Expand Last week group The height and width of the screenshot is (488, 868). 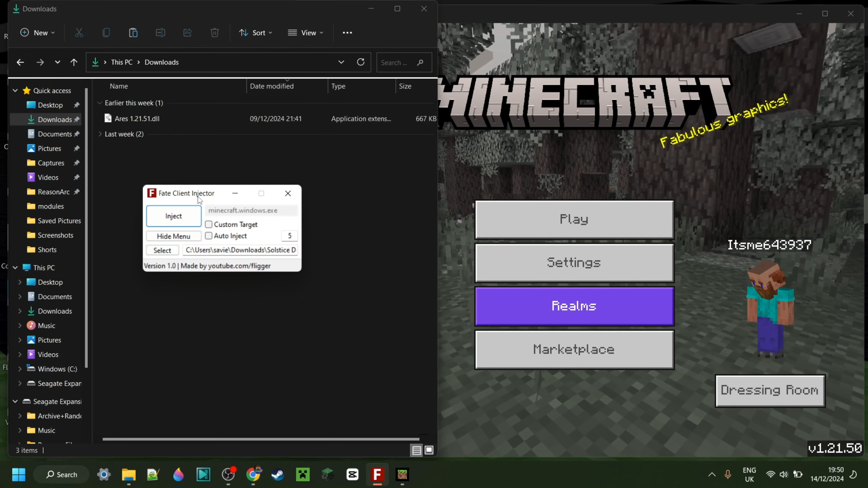click(100, 134)
